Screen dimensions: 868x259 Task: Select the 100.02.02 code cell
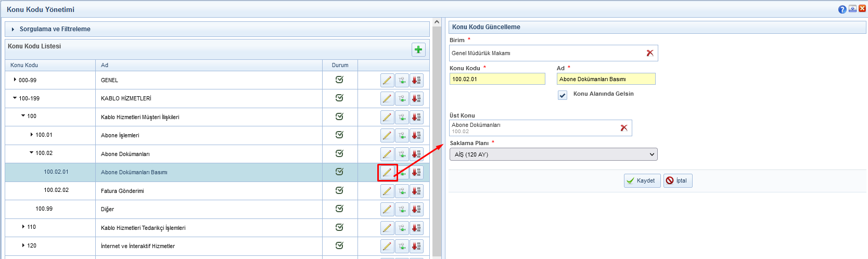50,191
